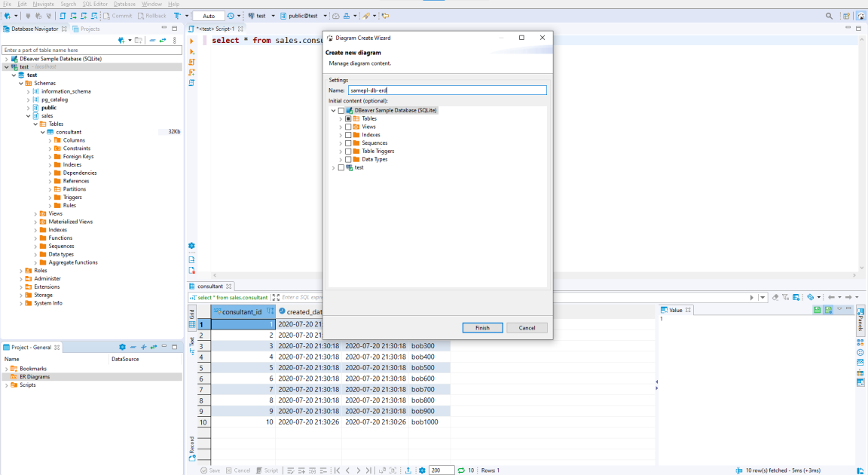Screen dimensions: 868x475
Task: Click the Link with editor arrows icon in navigator
Action: 163,41
